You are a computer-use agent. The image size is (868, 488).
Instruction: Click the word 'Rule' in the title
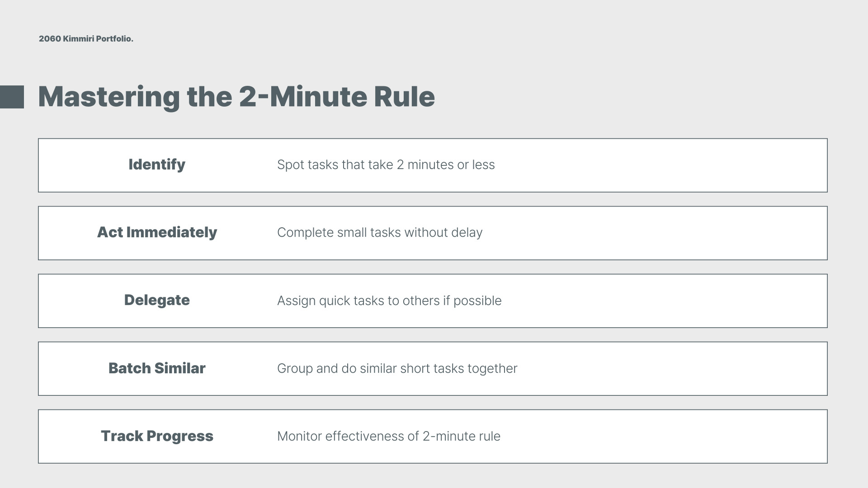click(x=404, y=97)
